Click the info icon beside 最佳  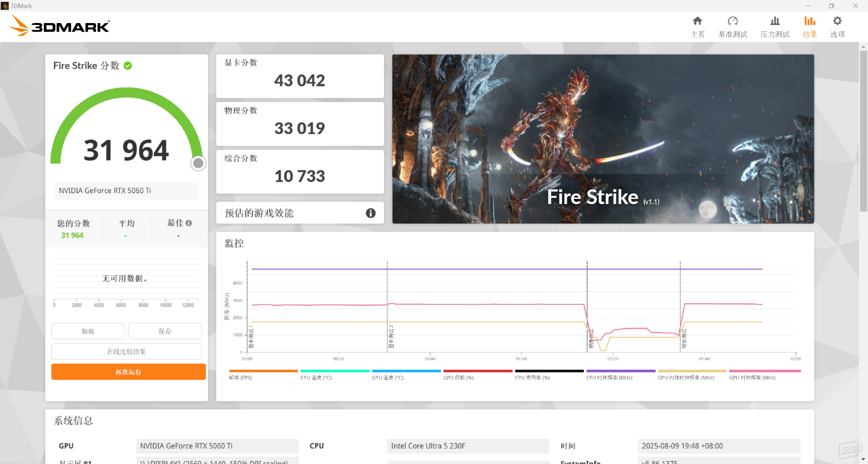[x=189, y=223]
